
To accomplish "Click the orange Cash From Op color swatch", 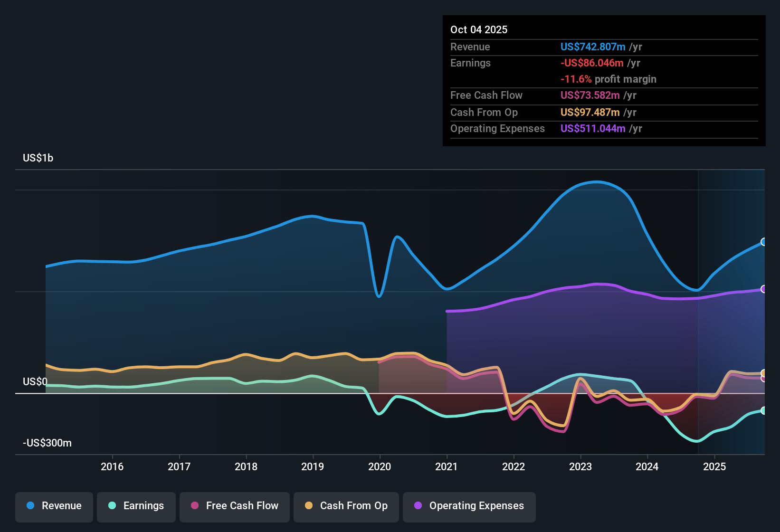I will coord(308,506).
